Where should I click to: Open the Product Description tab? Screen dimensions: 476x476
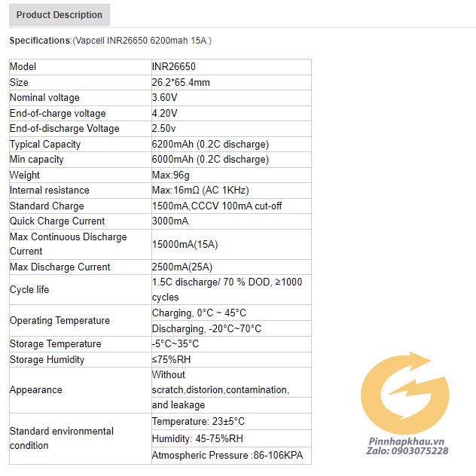pyautogui.click(x=59, y=15)
